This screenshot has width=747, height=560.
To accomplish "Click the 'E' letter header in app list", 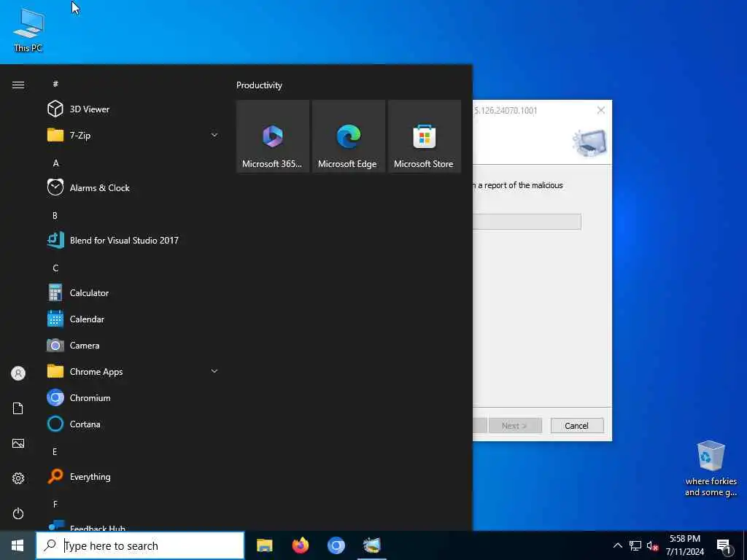I will click(x=55, y=451).
